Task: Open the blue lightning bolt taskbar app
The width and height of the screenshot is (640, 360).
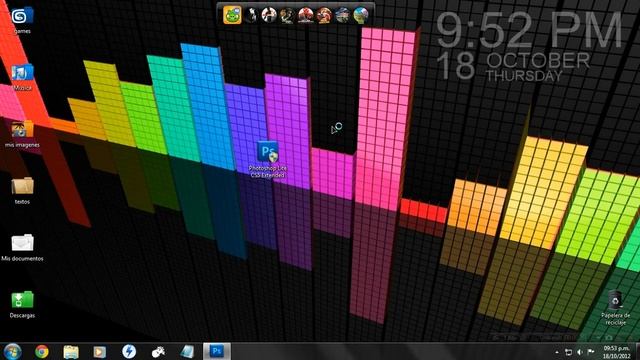Action: pos(129,351)
